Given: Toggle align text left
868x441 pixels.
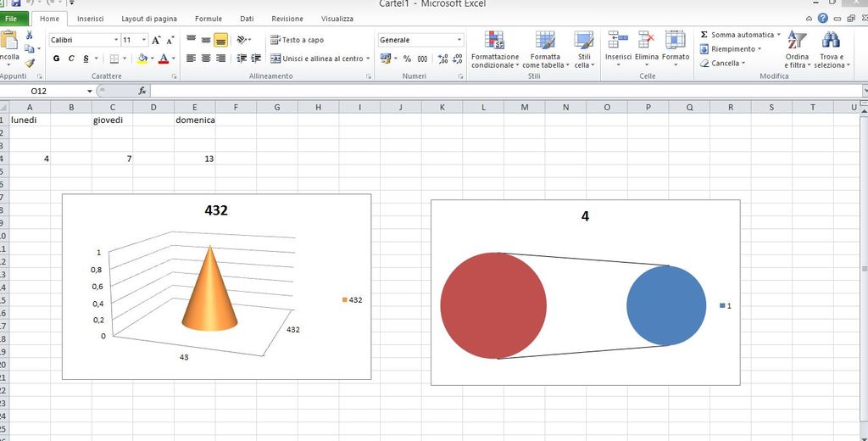Looking at the screenshot, I should click(x=191, y=59).
